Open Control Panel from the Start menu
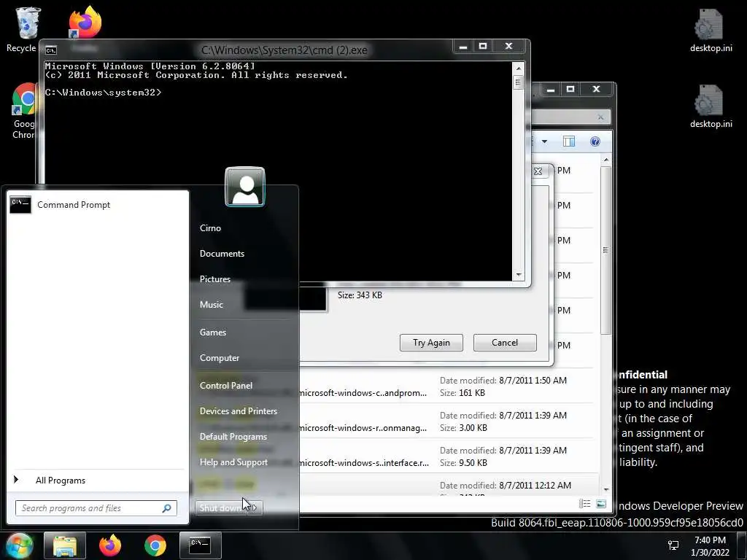Image resolution: width=747 pixels, height=560 pixels. pyautogui.click(x=226, y=386)
